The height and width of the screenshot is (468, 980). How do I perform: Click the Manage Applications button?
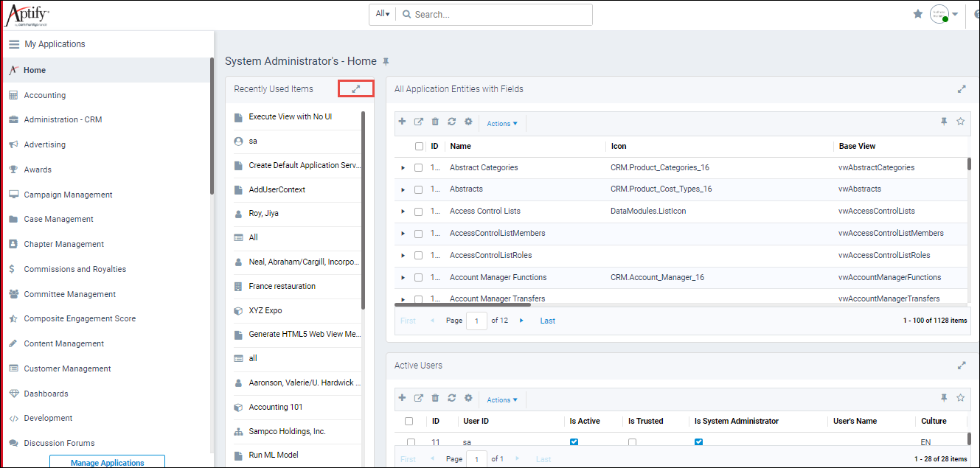(106, 462)
